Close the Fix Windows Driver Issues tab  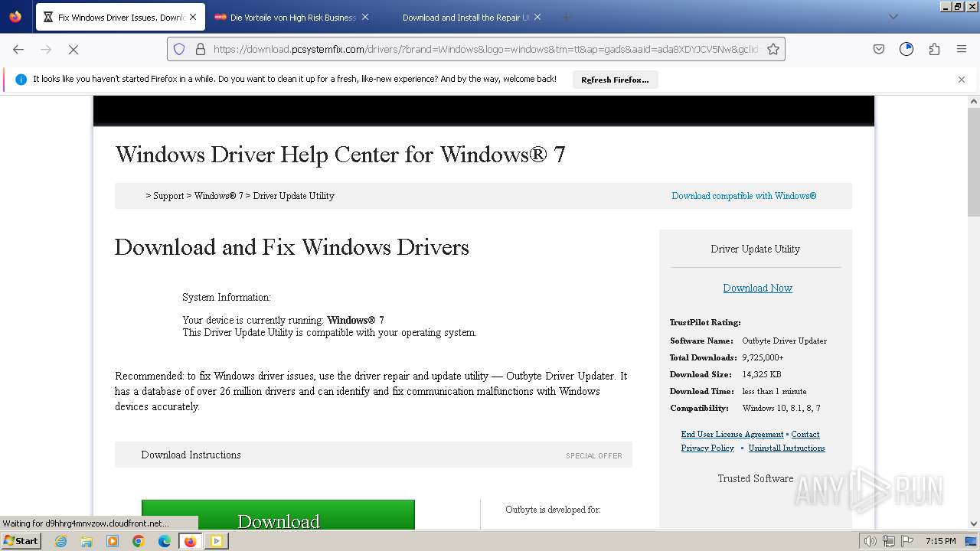click(192, 17)
